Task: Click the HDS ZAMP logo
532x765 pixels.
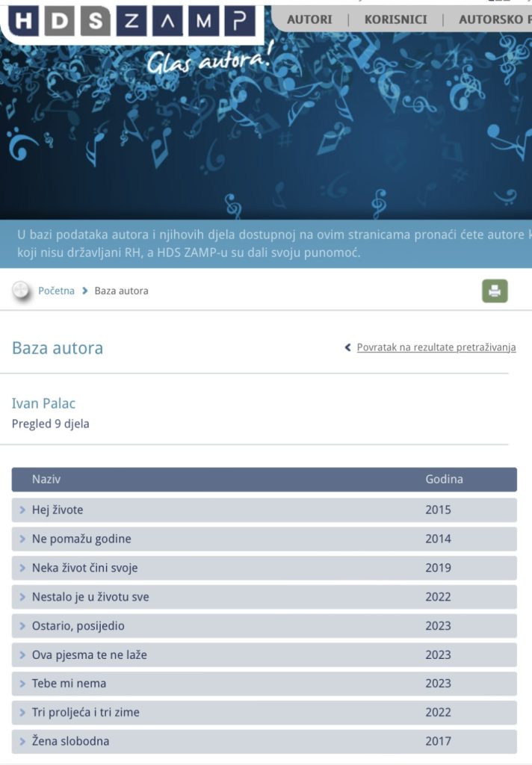Action: (132, 21)
